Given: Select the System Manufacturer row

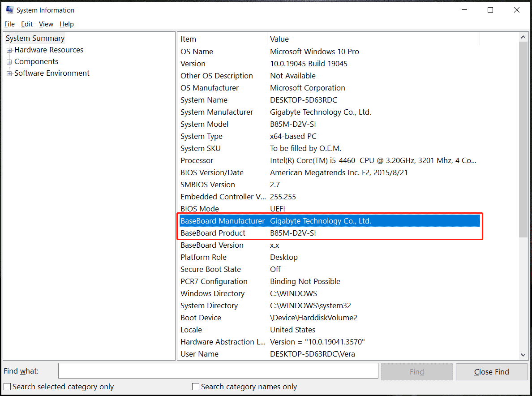Looking at the screenshot, I should [330, 112].
